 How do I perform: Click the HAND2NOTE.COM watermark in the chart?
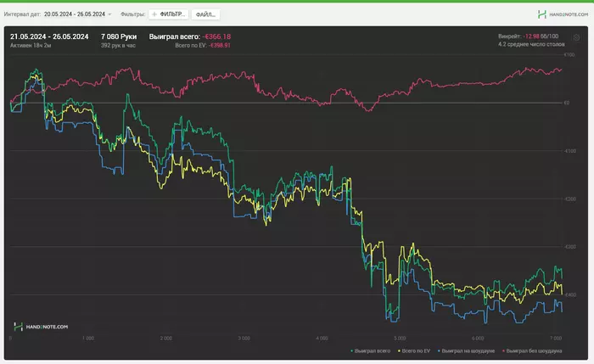click(41, 326)
